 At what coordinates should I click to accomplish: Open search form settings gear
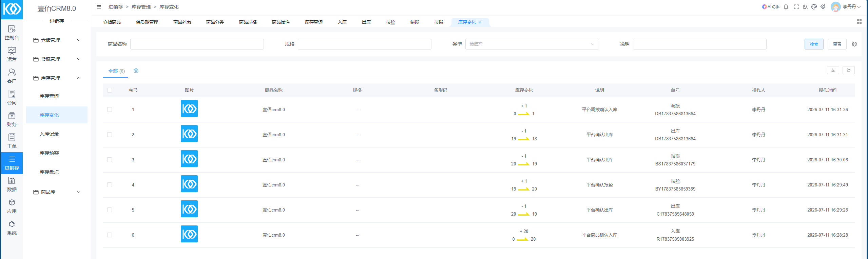tap(854, 44)
